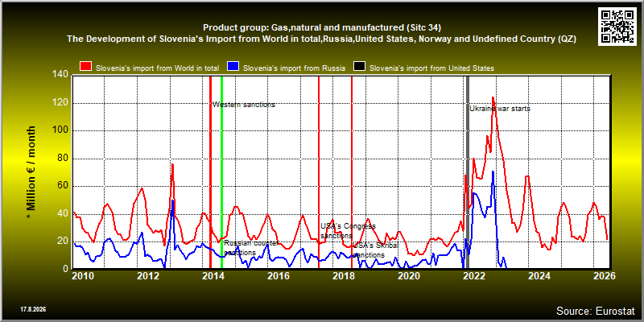
Task: Click the y-axis value 100
Action: 61,130
